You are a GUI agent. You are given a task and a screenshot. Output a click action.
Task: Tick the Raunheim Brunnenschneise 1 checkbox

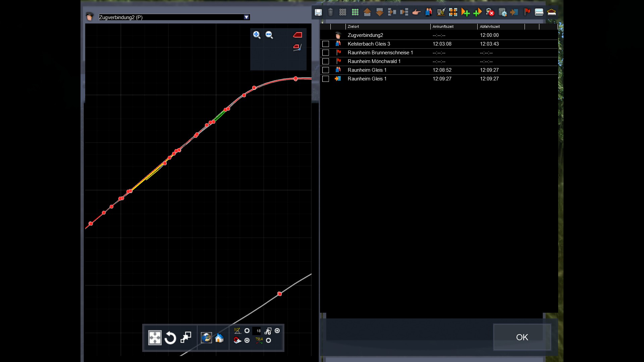click(325, 53)
